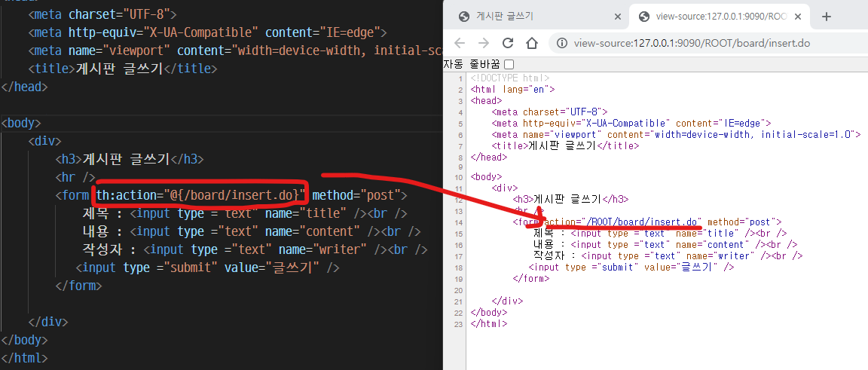The image size is (868, 370).
Task: Click line number 23 in view-source
Action: tap(459, 324)
